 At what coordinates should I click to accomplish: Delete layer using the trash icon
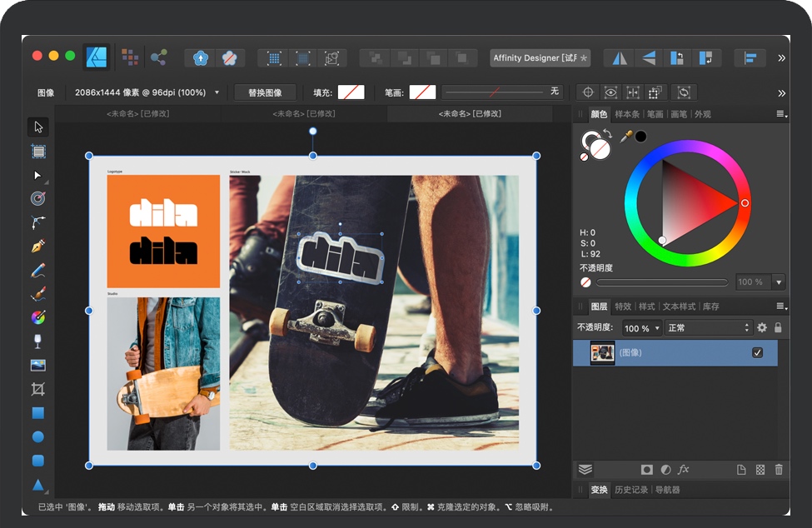coord(779,470)
